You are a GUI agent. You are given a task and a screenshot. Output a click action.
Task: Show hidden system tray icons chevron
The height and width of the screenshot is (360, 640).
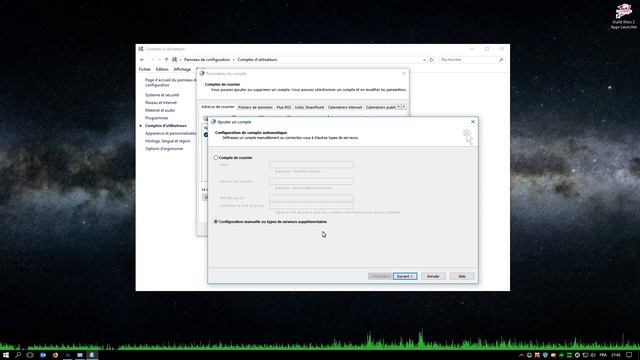click(x=521, y=355)
